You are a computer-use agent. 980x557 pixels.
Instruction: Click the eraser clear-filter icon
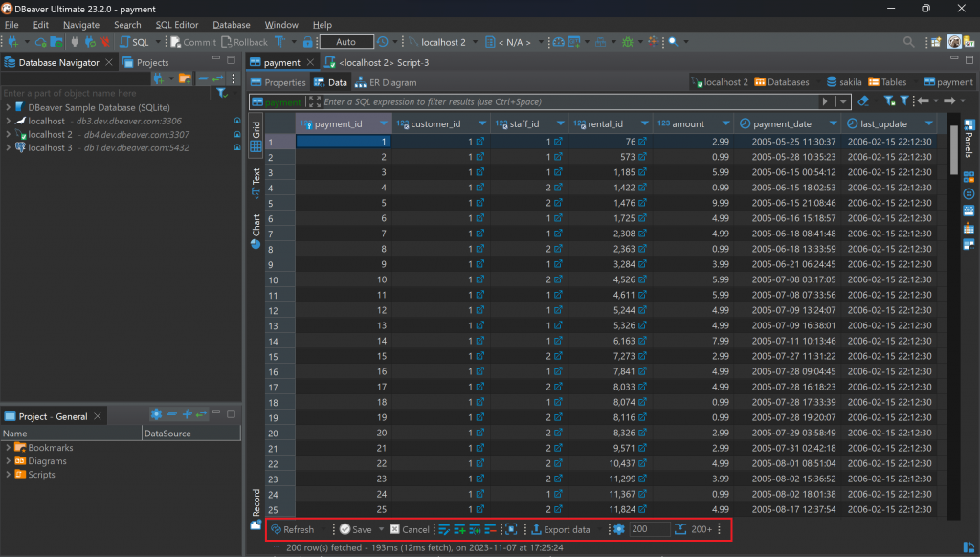(x=863, y=101)
